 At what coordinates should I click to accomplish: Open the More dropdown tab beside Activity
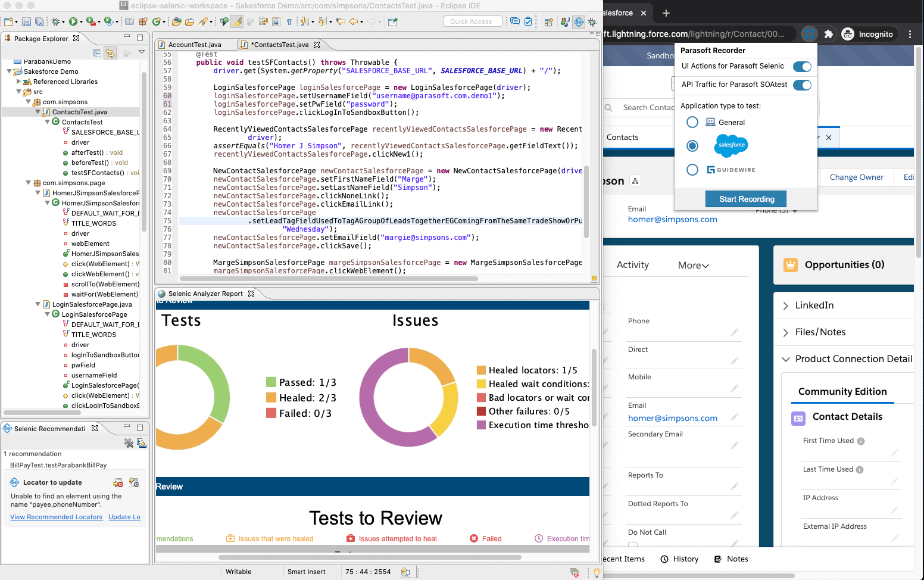click(x=693, y=266)
